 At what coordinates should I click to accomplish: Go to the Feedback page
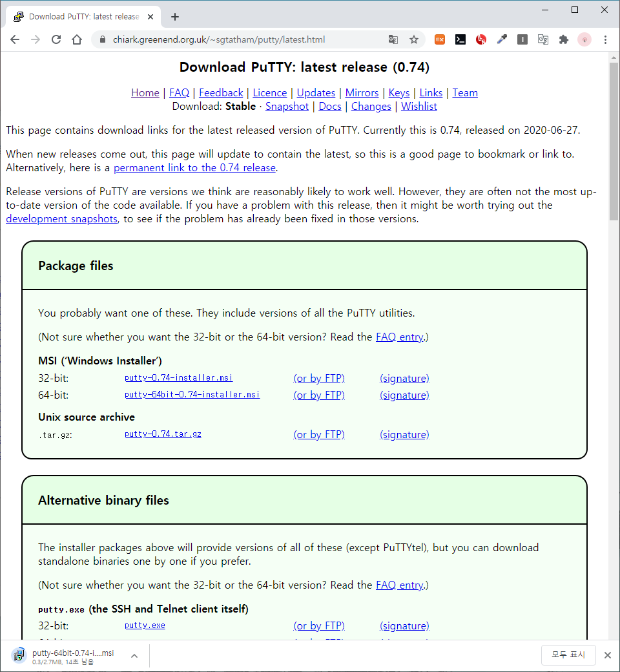coord(221,92)
